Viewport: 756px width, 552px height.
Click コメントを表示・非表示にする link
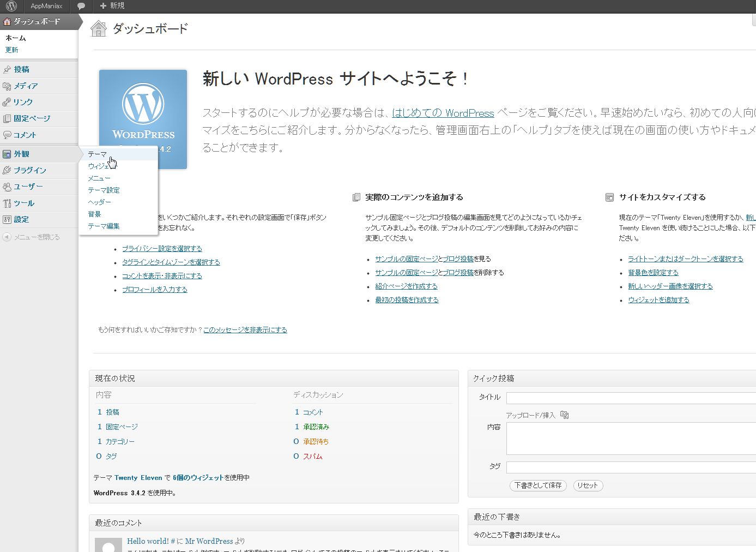pos(162,275)
